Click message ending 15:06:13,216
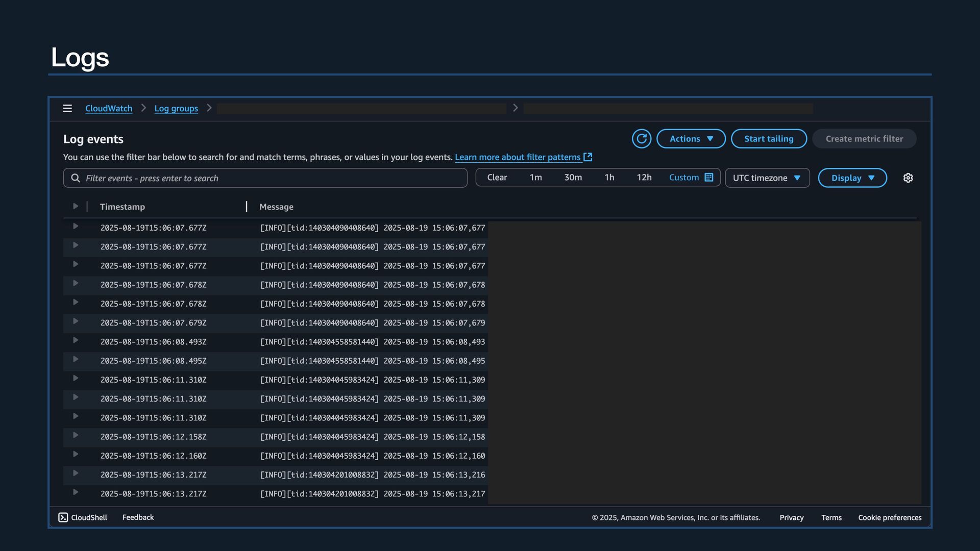This screenshot has height=551, width=980. (x=373, y=474)
